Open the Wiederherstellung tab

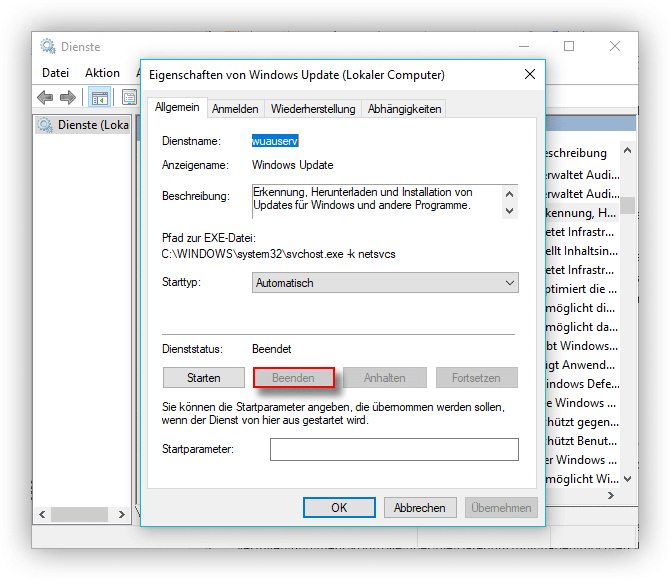[x=313, y=109]
